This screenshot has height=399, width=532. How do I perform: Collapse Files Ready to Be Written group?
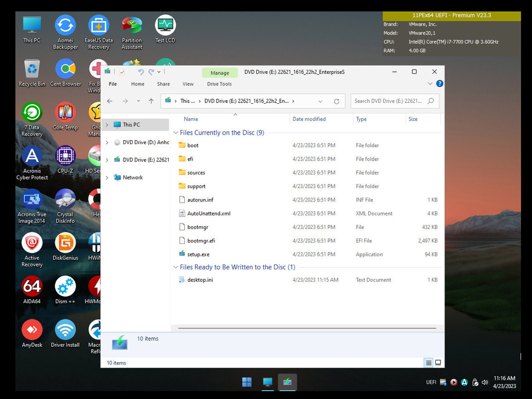pos(176,267)
